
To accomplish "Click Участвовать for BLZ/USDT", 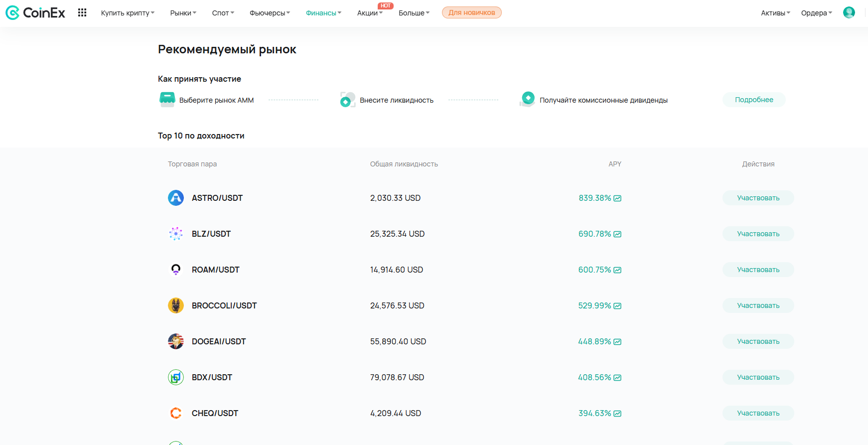I will click(758, 234).
